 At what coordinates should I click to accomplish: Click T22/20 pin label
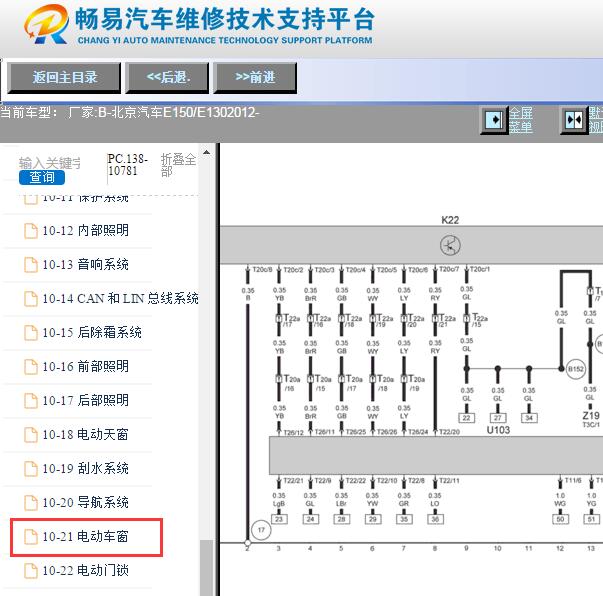pyautogui.click(x=450, y=432)
